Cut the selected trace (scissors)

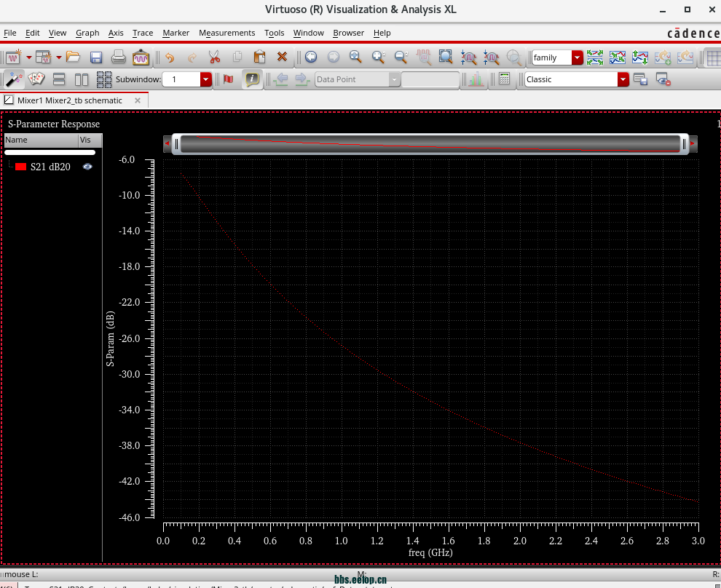pos(214,57)
